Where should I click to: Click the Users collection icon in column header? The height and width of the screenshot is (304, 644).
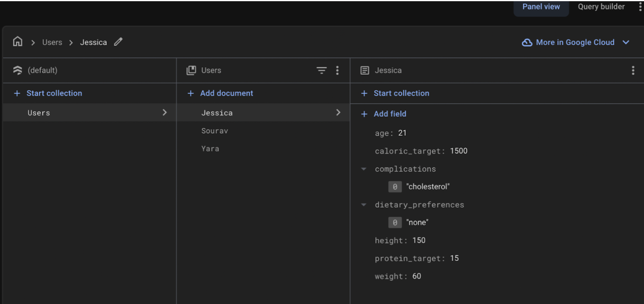coord(191,70)
